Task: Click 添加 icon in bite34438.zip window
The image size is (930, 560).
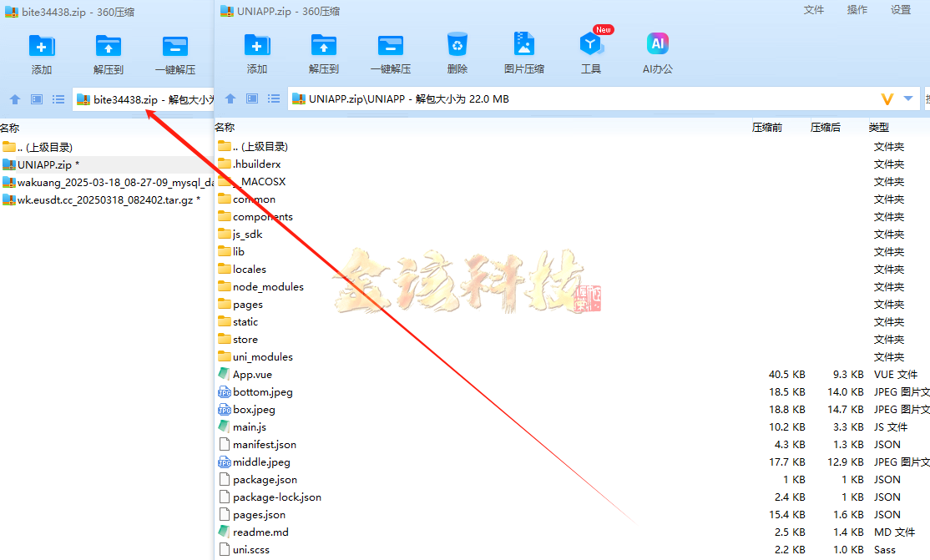Action: pos(41,45)
